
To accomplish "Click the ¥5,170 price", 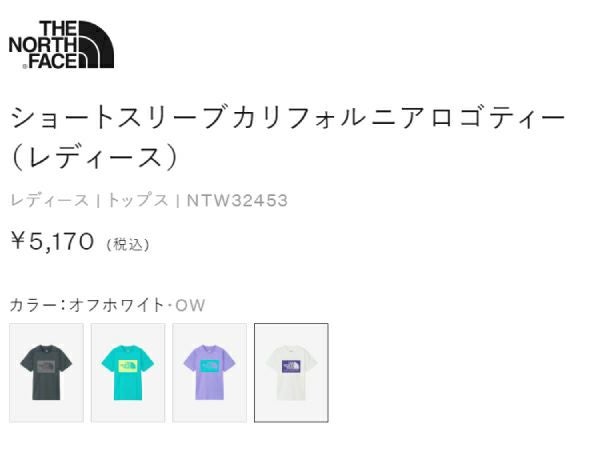I will point(52,241).
